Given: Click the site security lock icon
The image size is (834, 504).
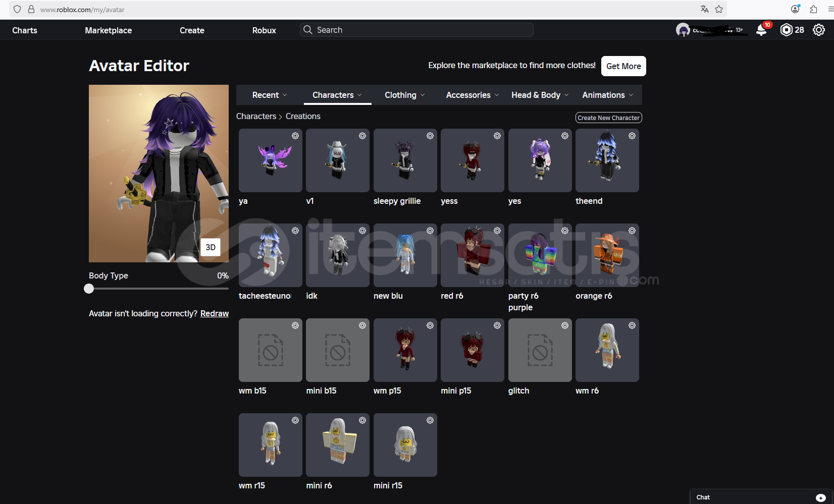Looking at the screenshot, I should [x=31, y=9].
